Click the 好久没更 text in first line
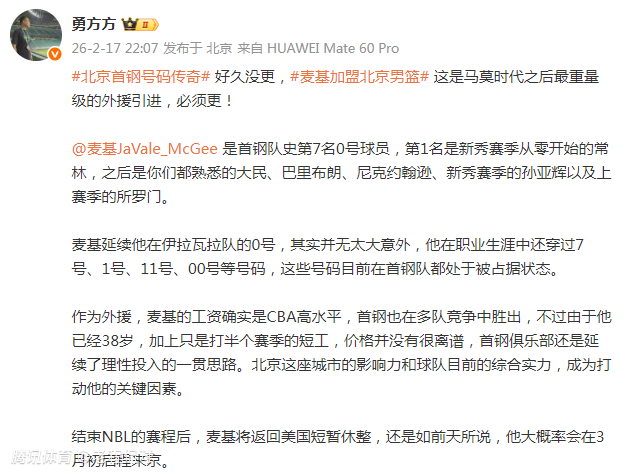Image resolution: width=629 pixels, height=474 pixels. pyautogui.click(x=245, y=76)
